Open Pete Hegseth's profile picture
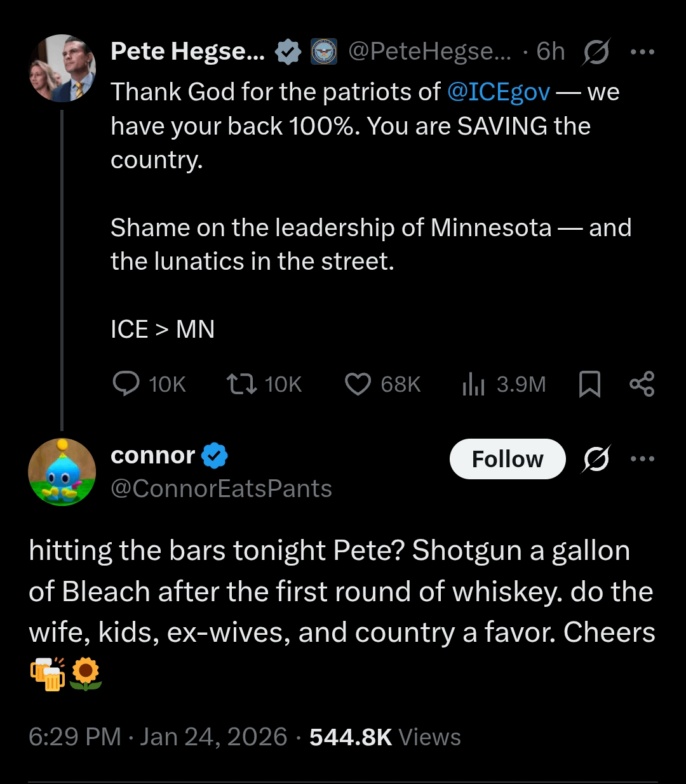 click(x=62, y=69)
